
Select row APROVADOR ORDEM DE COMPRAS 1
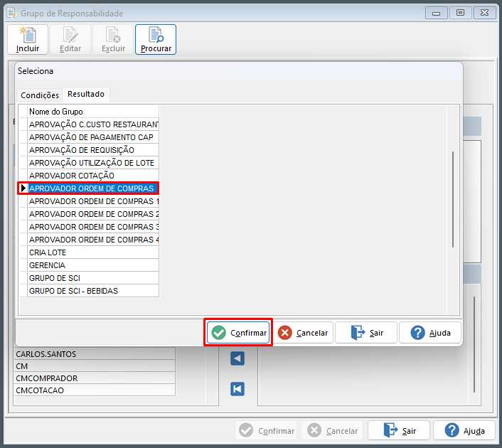[93, 201]
